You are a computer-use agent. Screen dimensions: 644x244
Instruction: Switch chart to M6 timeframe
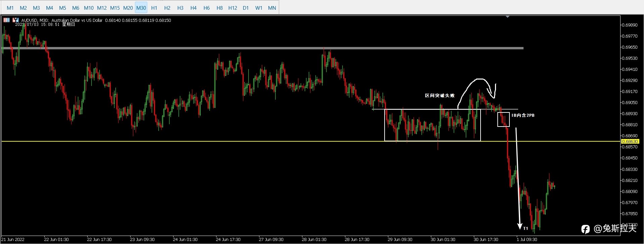click(76, 8)
